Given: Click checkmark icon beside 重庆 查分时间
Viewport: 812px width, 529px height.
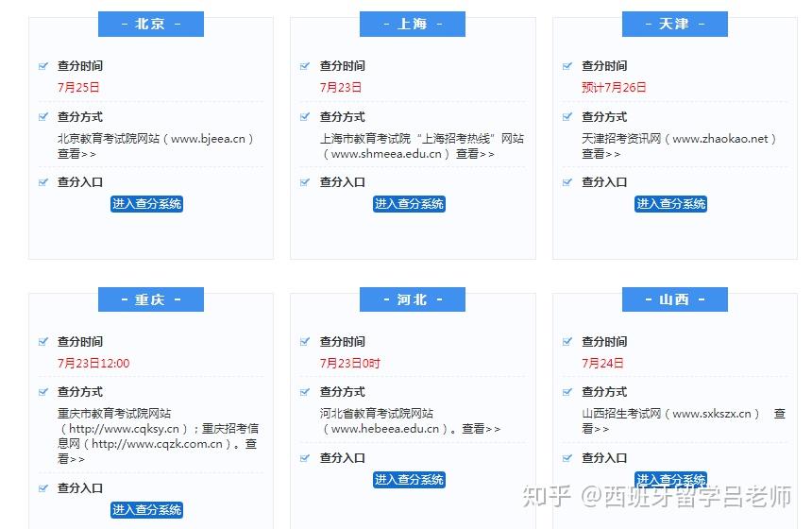Looking at the screenshot, I should pyautogui.click(x=43, y=341).
